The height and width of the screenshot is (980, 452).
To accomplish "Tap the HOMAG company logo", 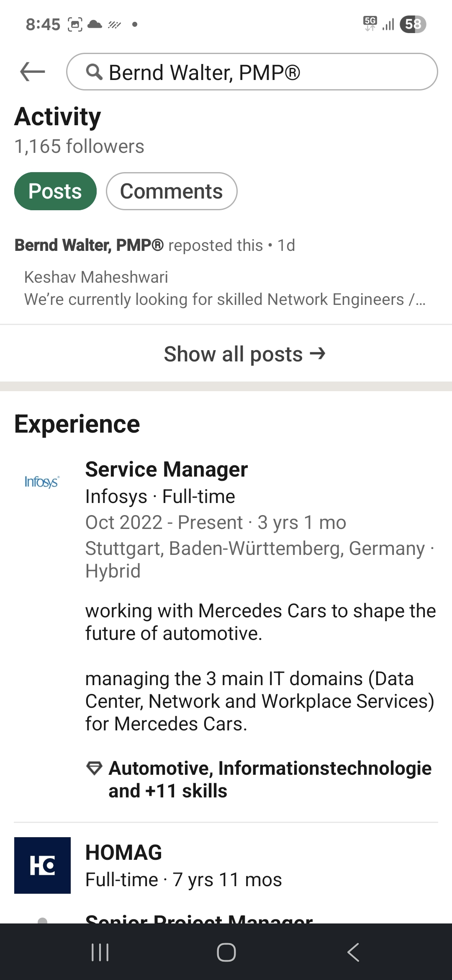I will [42, 865].
